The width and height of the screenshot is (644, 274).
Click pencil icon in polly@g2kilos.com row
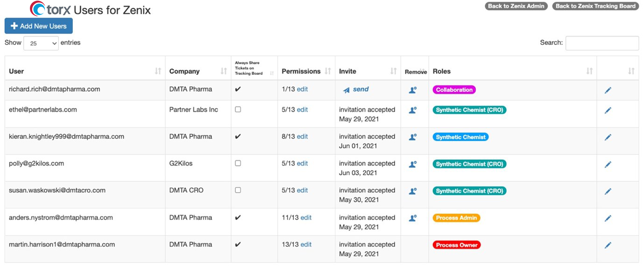[x=608, y=165]
